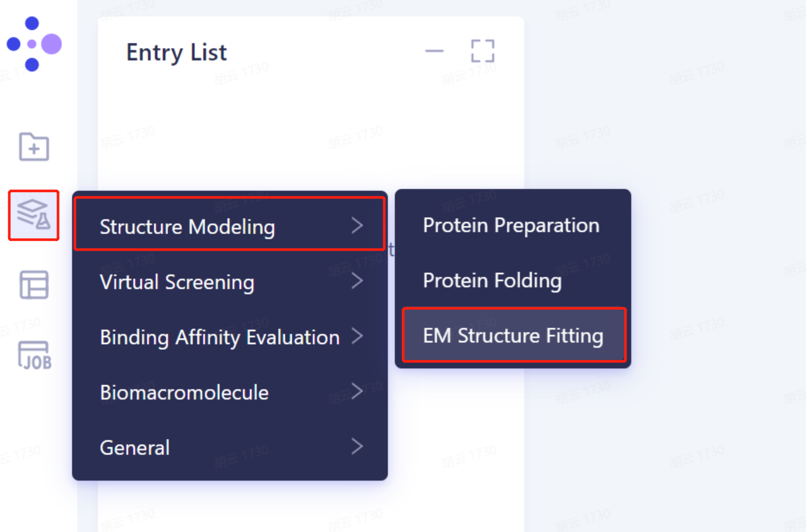Click the fullscreen icon on Entry List
Image resolution: width=806 pixels, height=532 pixels.
point(482,50)
